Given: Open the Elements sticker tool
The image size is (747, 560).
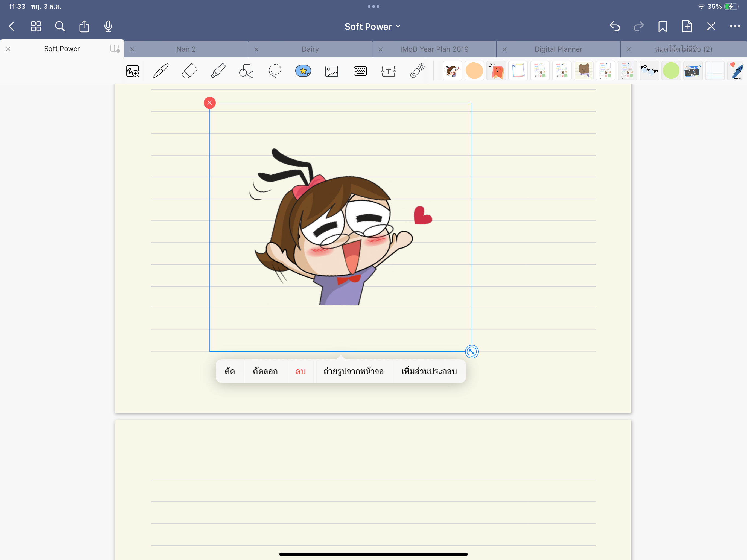Looking at the screenshot, I should tap(303, 71).
